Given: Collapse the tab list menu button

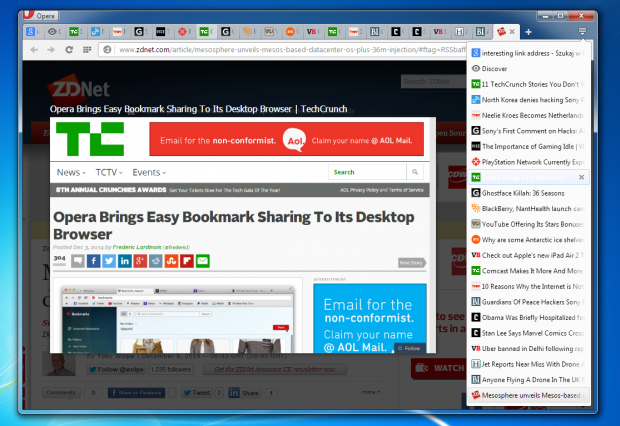Looking at the screenshot, I should pos(583,31).
